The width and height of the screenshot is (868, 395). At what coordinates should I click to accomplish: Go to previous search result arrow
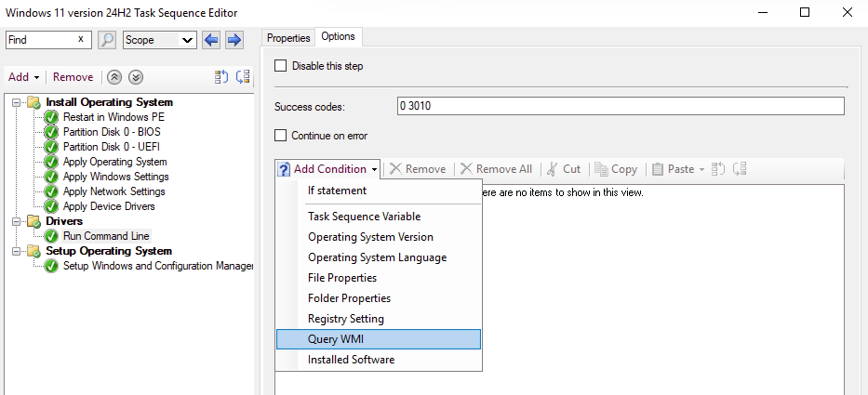pos(211,40)
